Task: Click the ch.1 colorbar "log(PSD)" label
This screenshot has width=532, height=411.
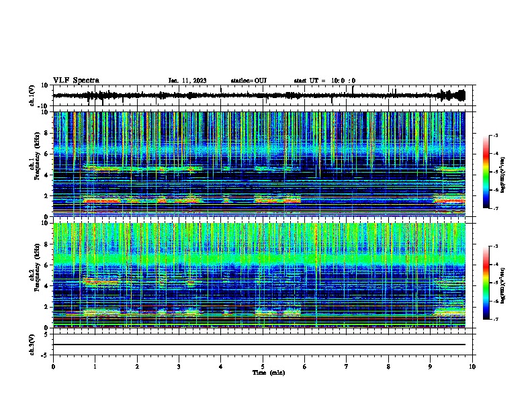Action: [x=502, y=175]
